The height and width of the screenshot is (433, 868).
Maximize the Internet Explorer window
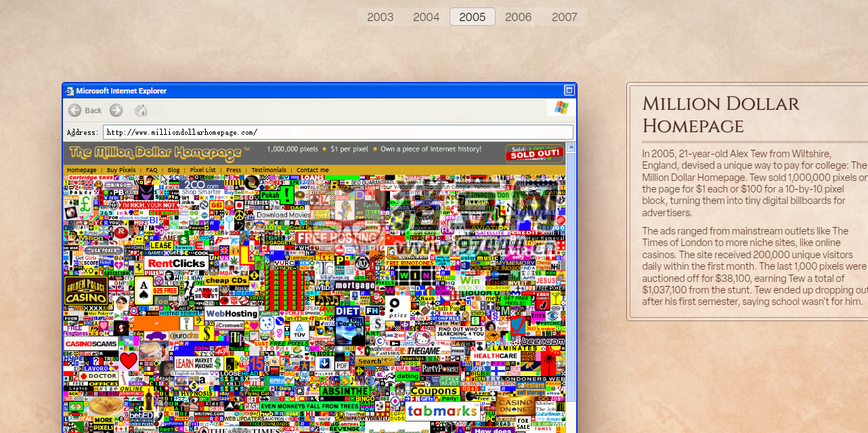click(x=569, y=91)
